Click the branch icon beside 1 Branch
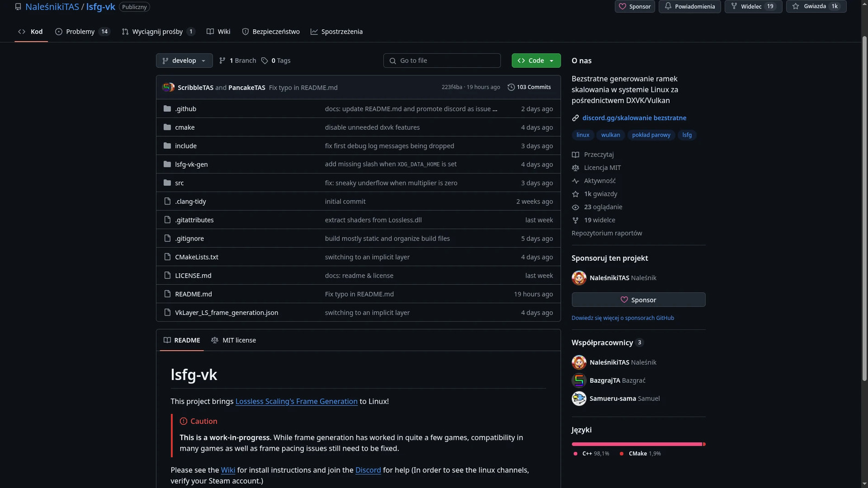Image resolution: width=868 pixels, height=488 pixels. click(222, 61)
